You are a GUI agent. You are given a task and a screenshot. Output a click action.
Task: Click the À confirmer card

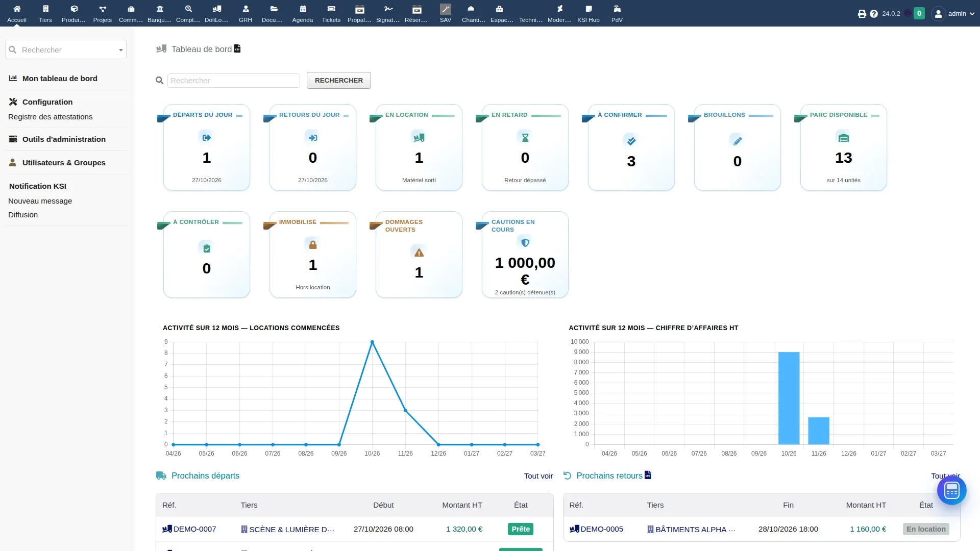[631, 147]
